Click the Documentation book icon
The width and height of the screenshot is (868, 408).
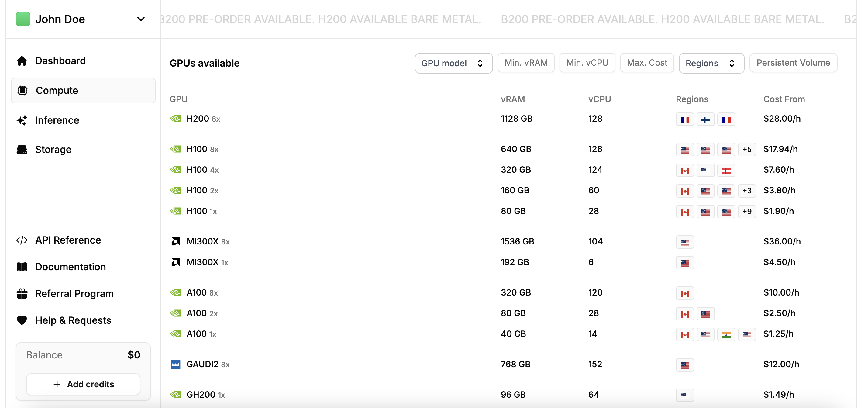tap(22, 267)
